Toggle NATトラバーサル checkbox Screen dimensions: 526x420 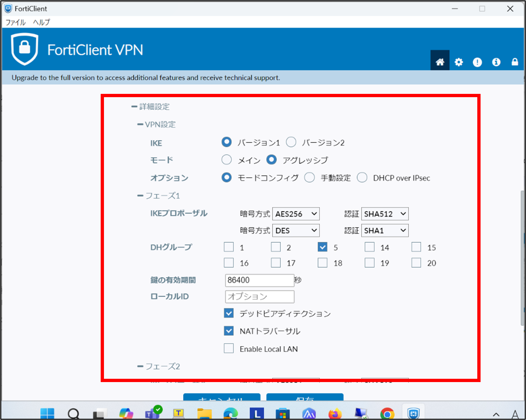(x=229, y=331)
